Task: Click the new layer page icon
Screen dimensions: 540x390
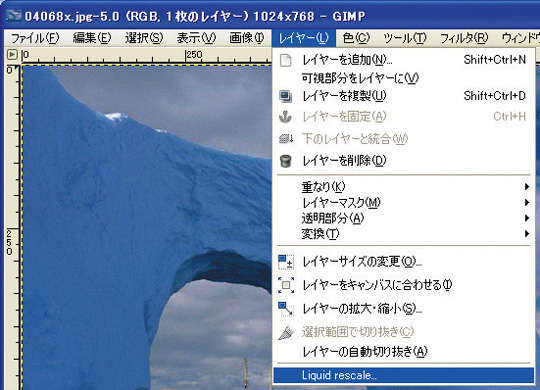Action: [285, 60]
